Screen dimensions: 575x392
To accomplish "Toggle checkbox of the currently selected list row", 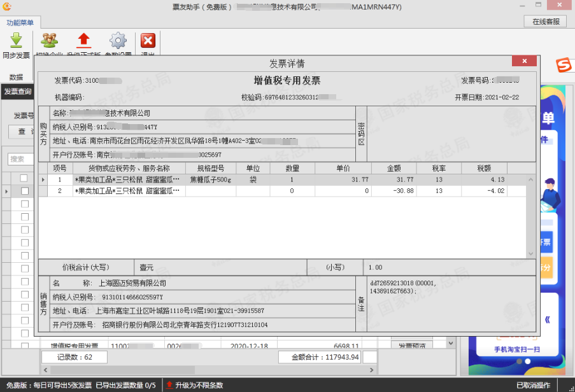I will tap(25, 191).
